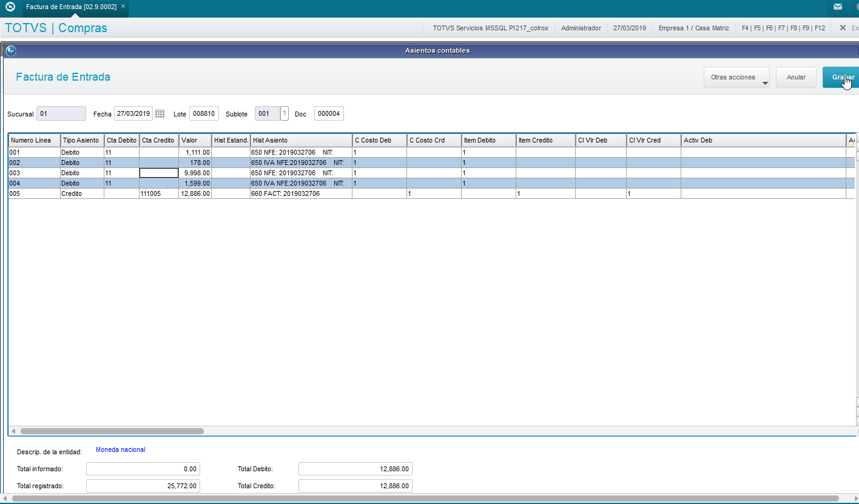The height and width of the screenshot is (504, 859).
Task: Click the Numero Linea column header
Action: click(x=35, y=140)
